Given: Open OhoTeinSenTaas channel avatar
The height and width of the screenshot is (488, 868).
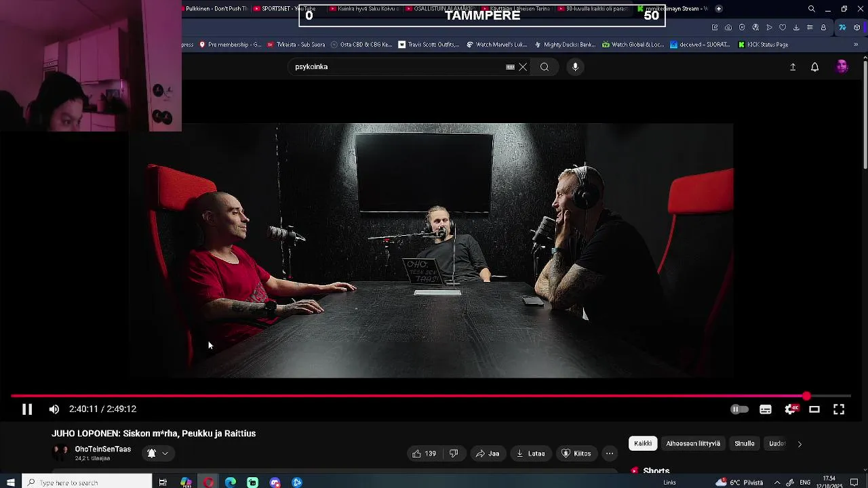Looking at the screenshot, I should point(61,453).
